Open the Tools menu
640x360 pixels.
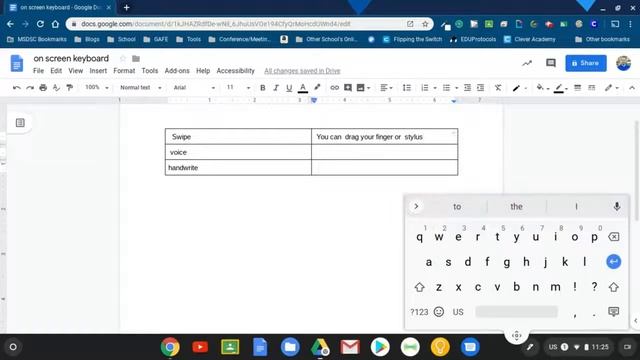coord(150,71)
